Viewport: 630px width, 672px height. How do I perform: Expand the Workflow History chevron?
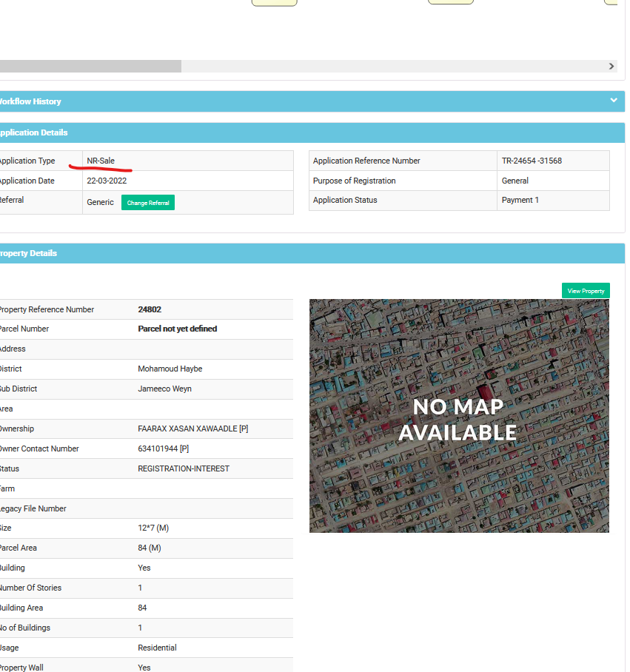(x=614, y=101)
